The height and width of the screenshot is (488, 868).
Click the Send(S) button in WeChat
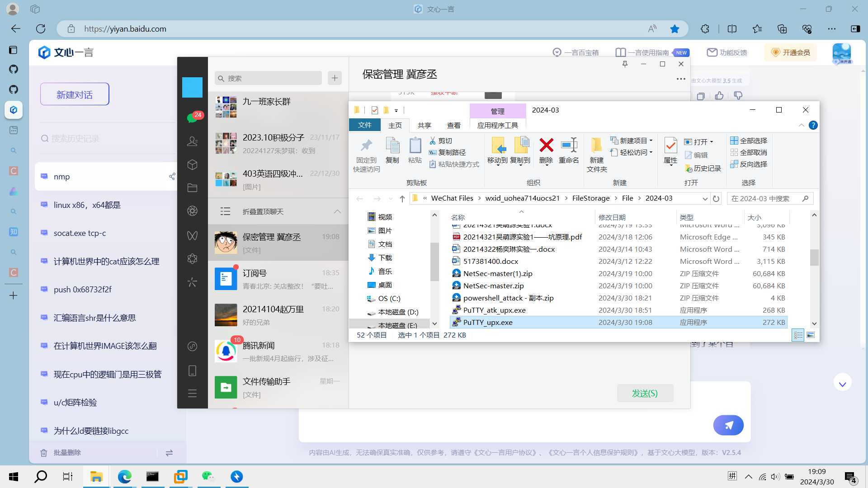(x=645, y=393)
